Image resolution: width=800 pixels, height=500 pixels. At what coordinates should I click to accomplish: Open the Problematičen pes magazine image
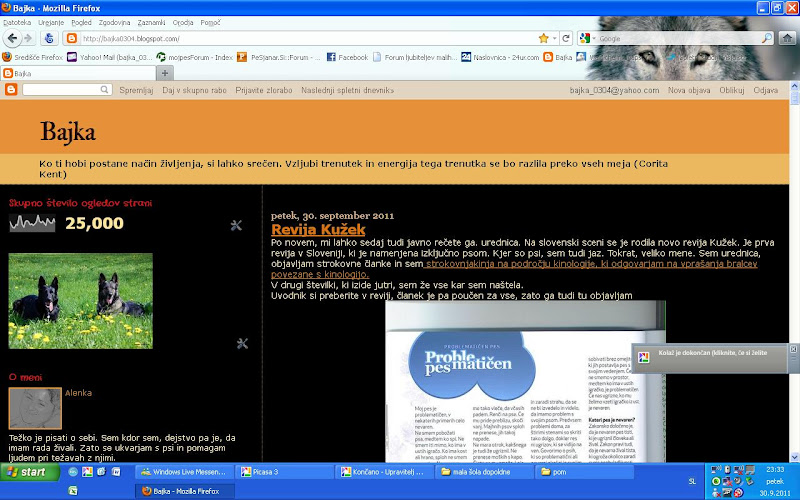point(526,382)
